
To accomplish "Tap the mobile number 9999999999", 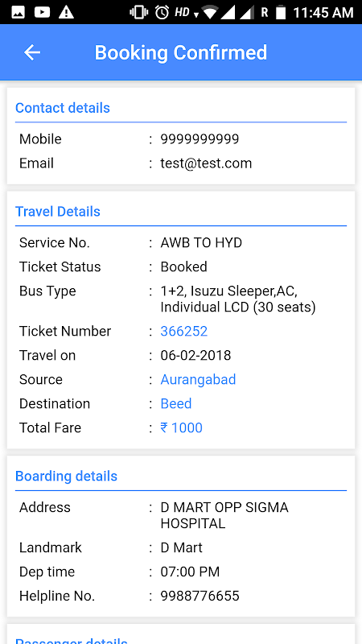I will click(200, 138).
